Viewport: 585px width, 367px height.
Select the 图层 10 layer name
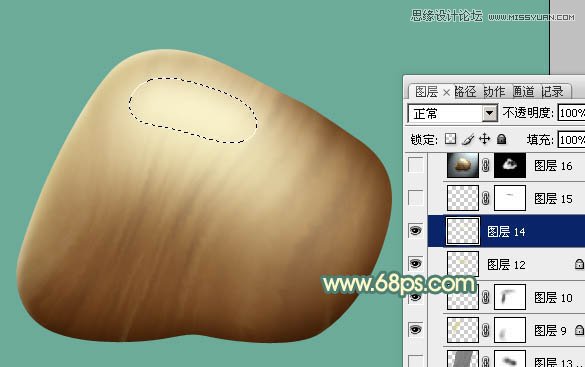click(553, 297)
